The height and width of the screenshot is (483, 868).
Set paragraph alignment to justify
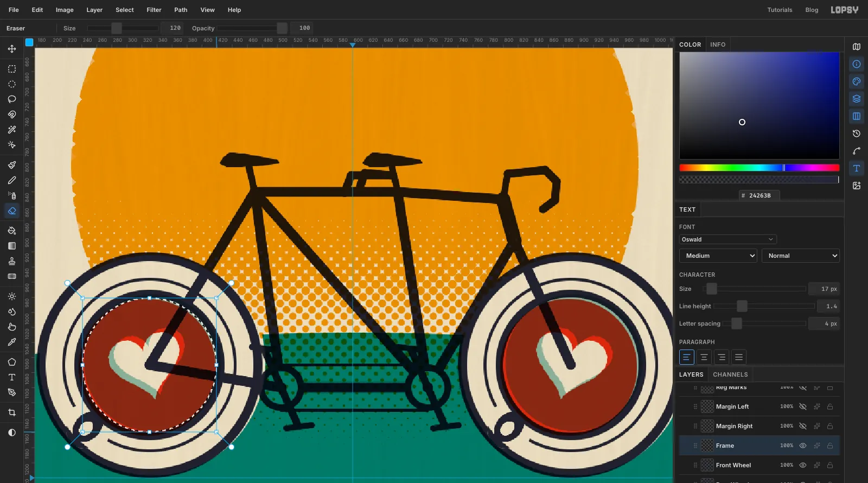[738, 357]
